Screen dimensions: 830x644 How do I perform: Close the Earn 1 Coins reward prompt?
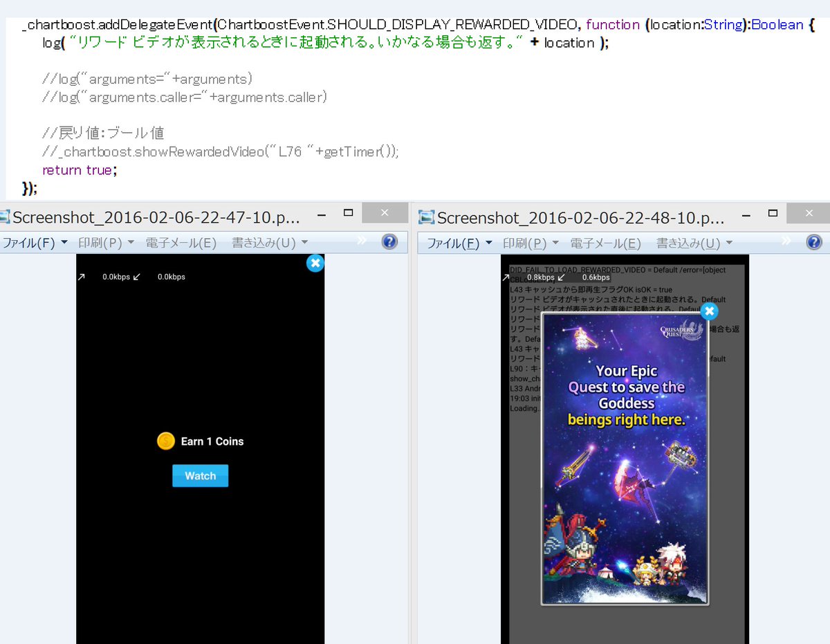coord(315,263)
